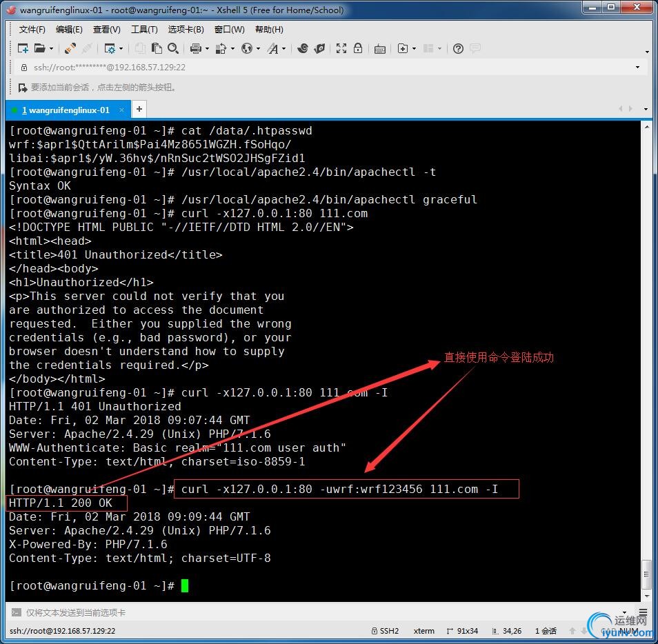658x644 pixels.
Task: Click the 91x34 terminal size indicator
Action: click(462, 631)
